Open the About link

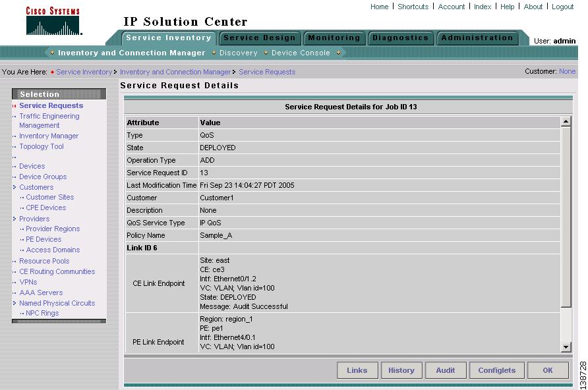point(533,7)
